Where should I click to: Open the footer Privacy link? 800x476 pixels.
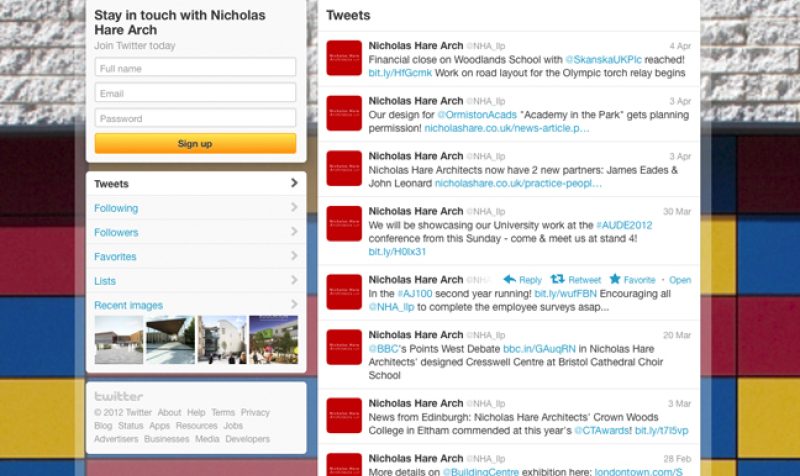(255, 412)
